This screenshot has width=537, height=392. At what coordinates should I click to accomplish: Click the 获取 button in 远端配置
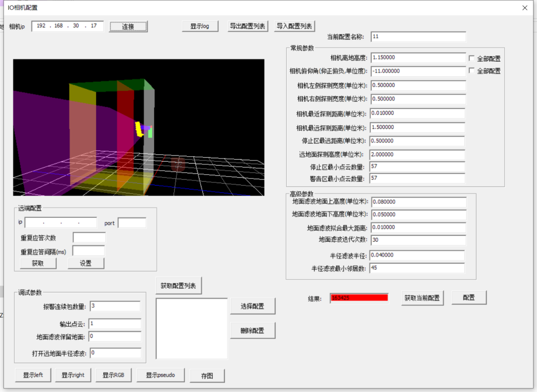38,263
